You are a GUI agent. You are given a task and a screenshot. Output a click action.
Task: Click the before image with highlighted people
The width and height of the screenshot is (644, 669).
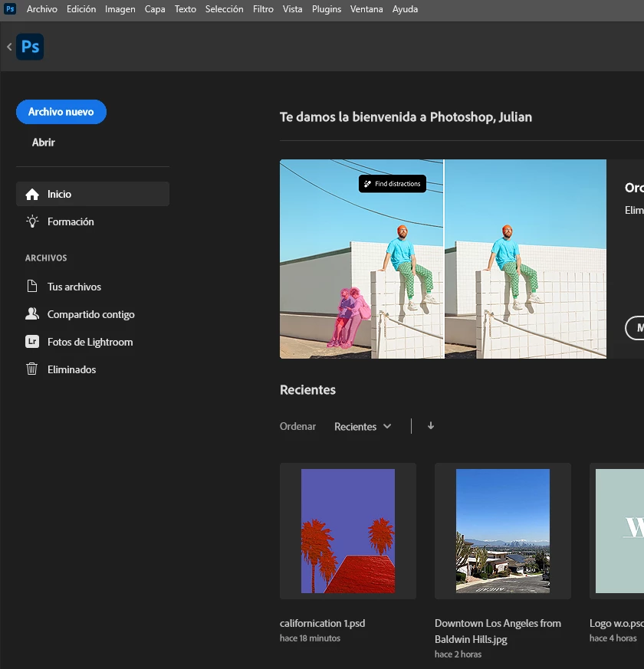tap(361, 259)
